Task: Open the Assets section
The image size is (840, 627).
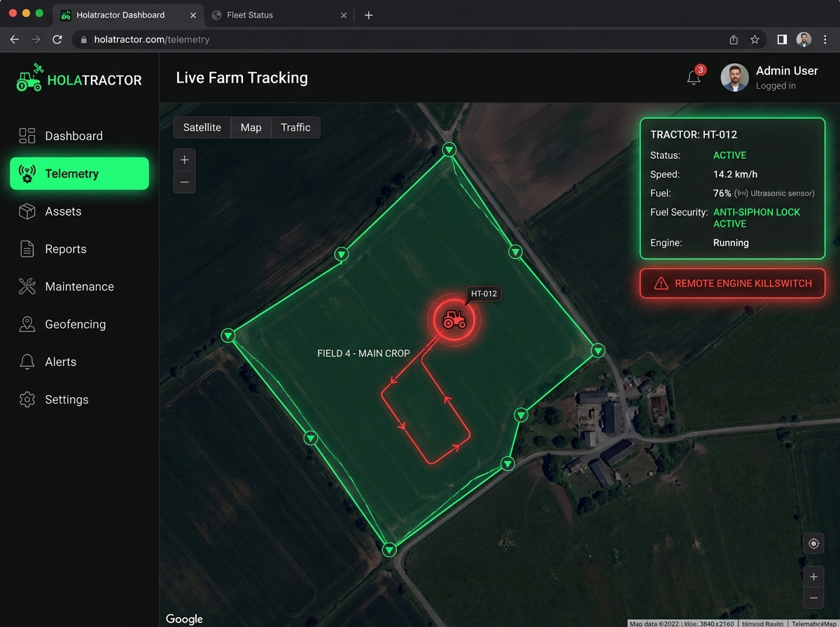Action: 79,211
